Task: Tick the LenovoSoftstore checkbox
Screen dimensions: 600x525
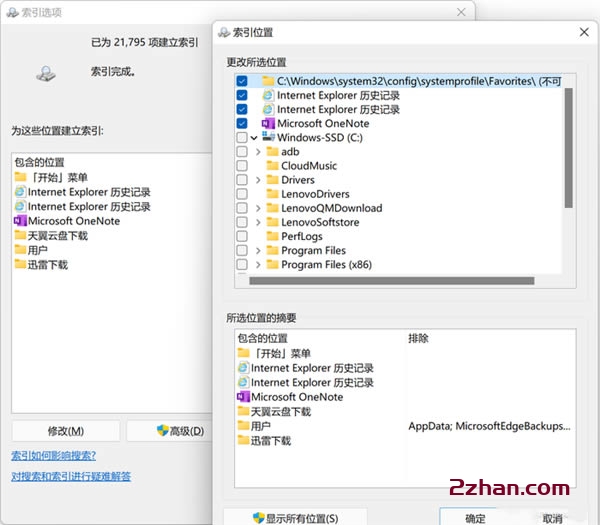Action: [242, 222]
